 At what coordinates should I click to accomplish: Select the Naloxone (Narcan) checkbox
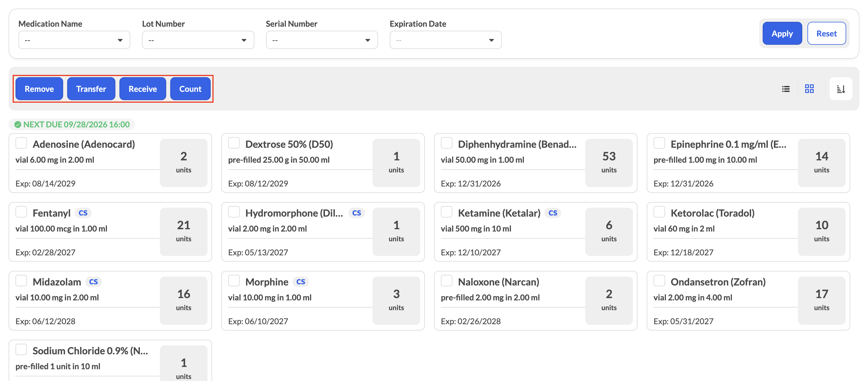446,280
